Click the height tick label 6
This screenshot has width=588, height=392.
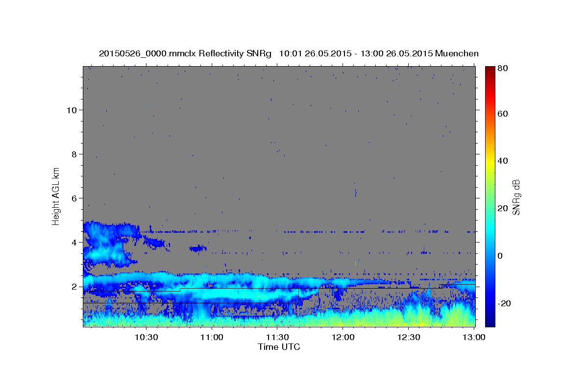coord(74,198)
